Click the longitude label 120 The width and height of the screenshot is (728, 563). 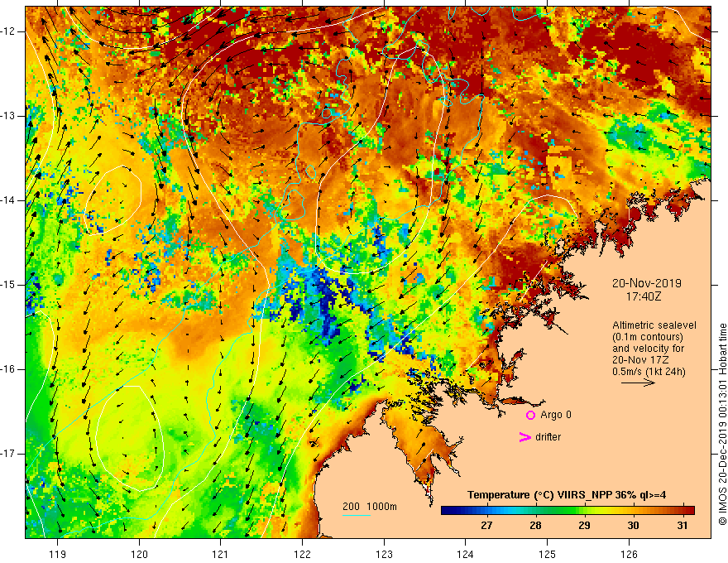139,554
